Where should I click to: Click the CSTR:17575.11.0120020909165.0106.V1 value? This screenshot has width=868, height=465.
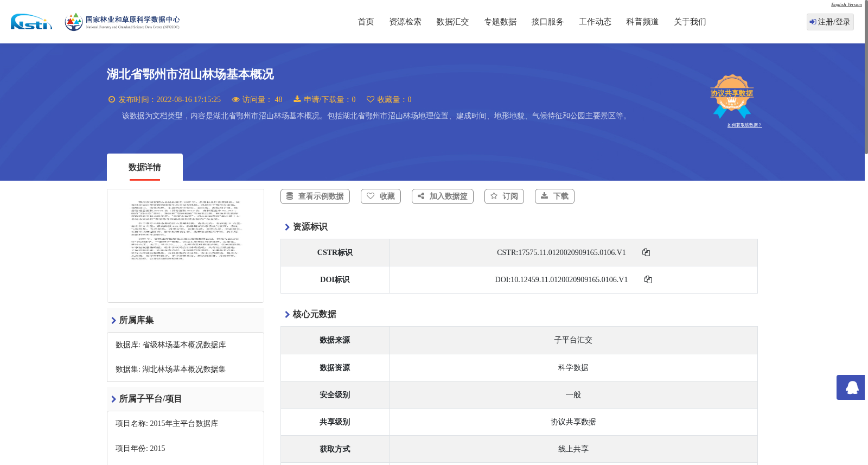click(561, 252)
